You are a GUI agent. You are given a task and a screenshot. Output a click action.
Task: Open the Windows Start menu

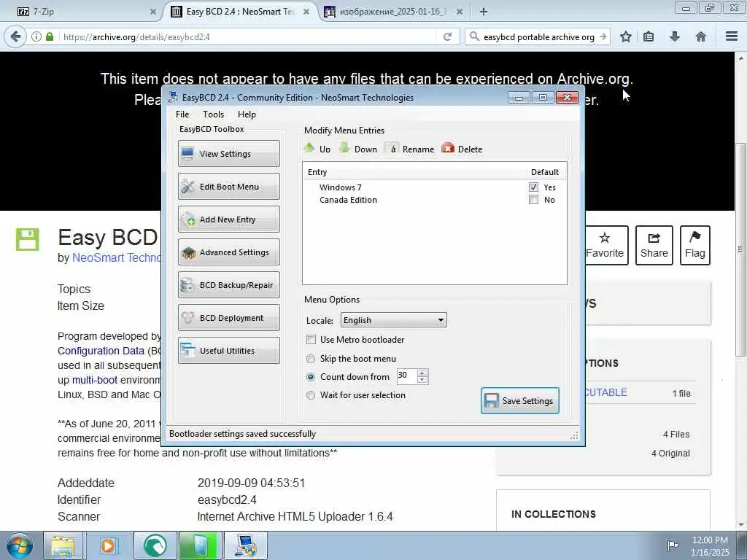20,545
